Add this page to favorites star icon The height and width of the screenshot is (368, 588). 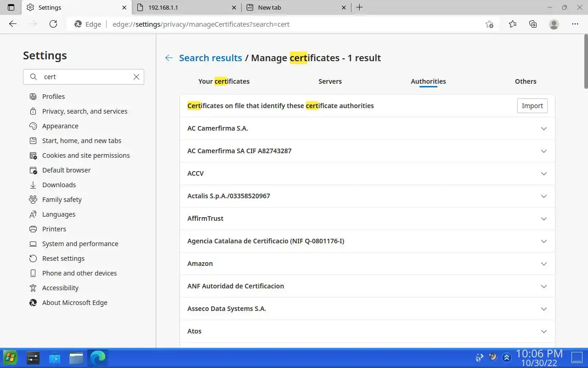tap(489, 24)
